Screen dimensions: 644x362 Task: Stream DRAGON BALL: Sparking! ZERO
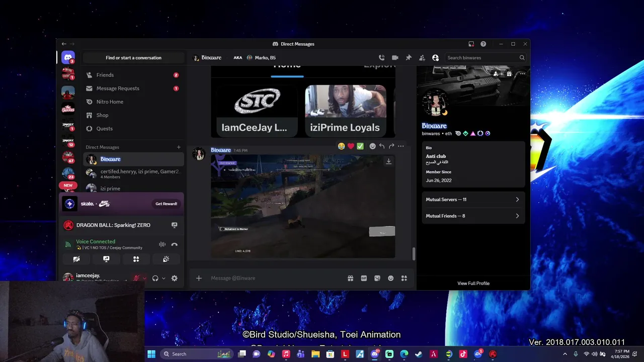(174, 225)
